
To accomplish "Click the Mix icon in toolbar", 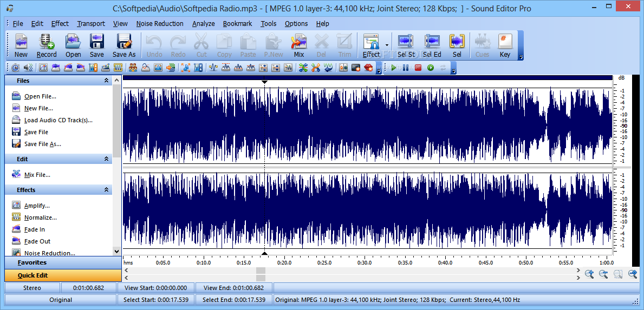I will coord(298,45).
